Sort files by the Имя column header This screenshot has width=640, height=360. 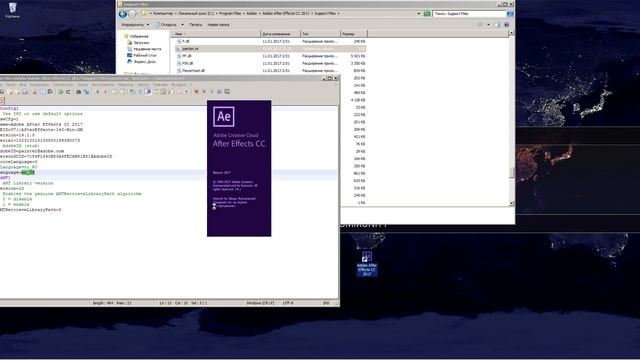point(215,34)
